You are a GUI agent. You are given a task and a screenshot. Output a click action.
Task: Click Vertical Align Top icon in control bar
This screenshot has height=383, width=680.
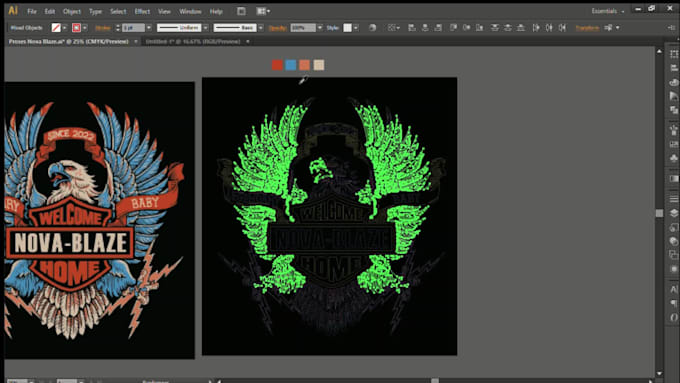pyautogui.click(x=453, y=28)
